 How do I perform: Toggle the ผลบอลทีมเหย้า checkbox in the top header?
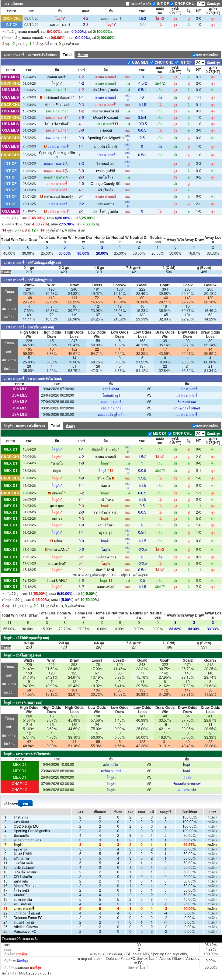(x=127, y=3)
